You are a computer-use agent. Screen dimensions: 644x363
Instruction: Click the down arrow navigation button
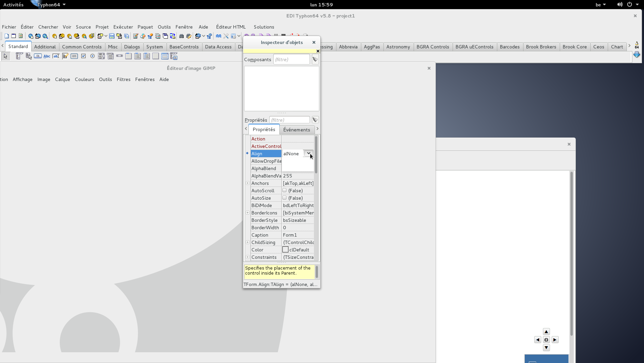(x=546, y=348)
